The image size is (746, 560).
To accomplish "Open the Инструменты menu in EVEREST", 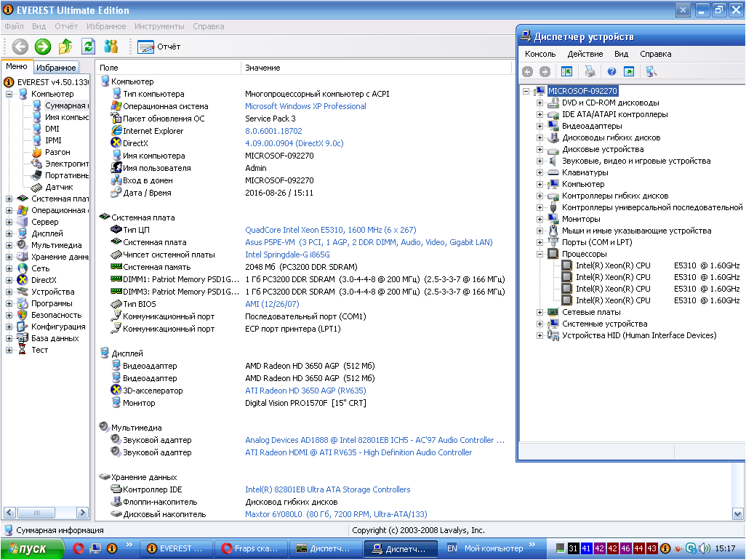I will (x=159, y=26).
